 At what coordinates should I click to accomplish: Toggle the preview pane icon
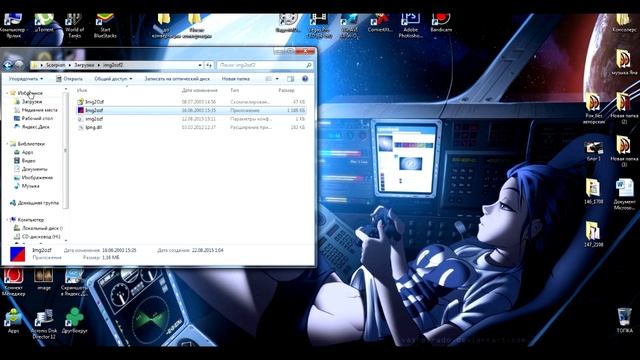click(290, 79)
